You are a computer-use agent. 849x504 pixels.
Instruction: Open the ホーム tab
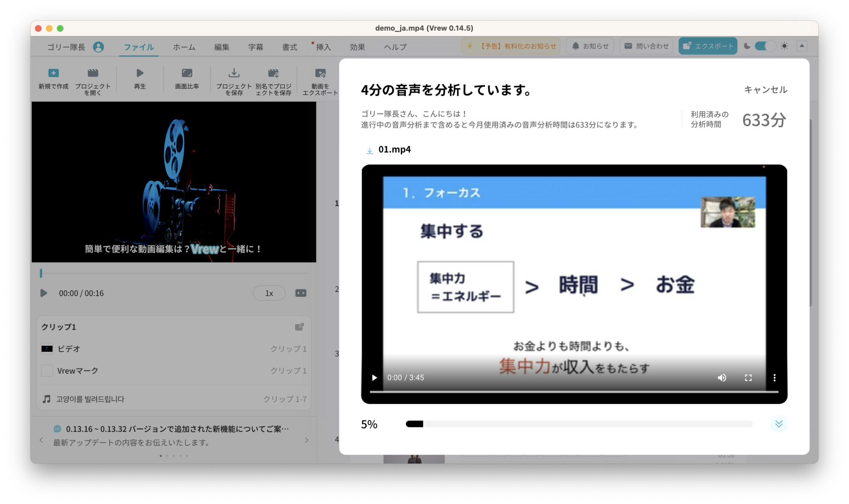click(x=184, y=47)
